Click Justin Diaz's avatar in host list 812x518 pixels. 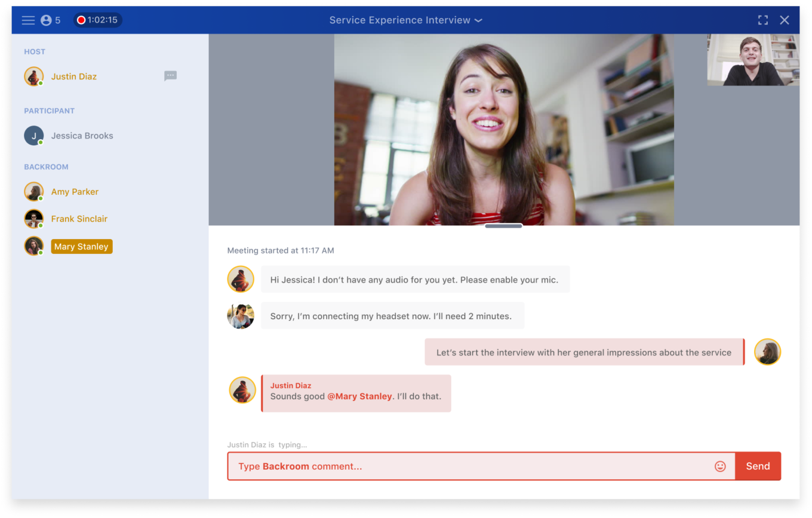34,76
